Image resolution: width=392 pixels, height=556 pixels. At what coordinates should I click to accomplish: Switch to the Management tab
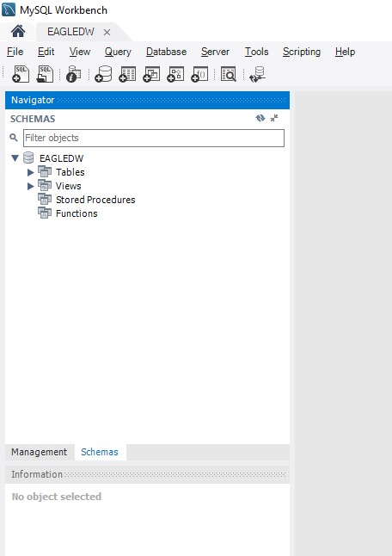point(40,452)
